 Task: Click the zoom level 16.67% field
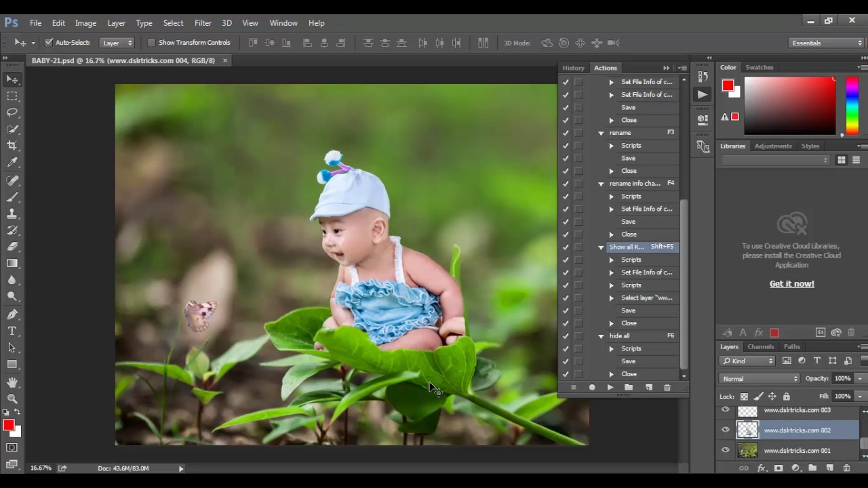[41, 468]
